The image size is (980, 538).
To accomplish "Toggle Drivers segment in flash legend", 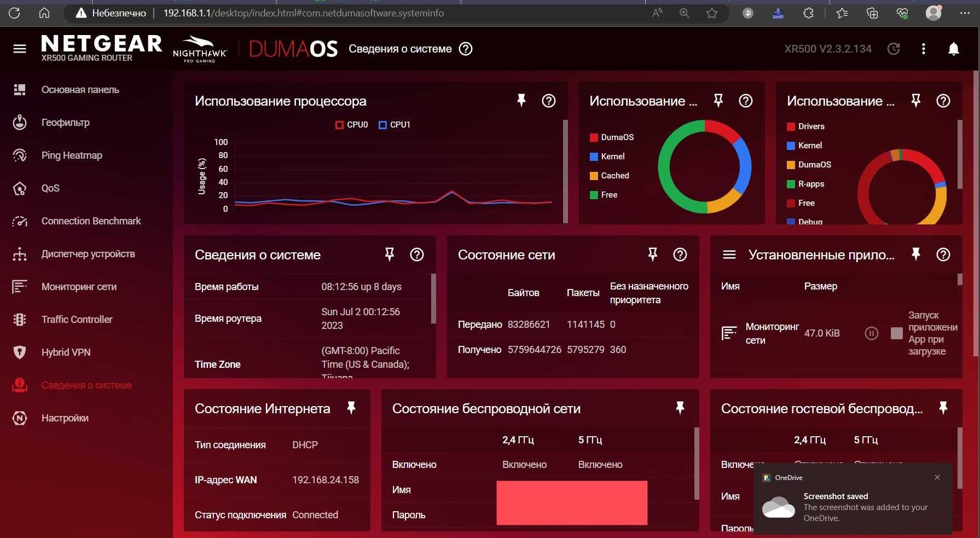I will tap(805, 126).
